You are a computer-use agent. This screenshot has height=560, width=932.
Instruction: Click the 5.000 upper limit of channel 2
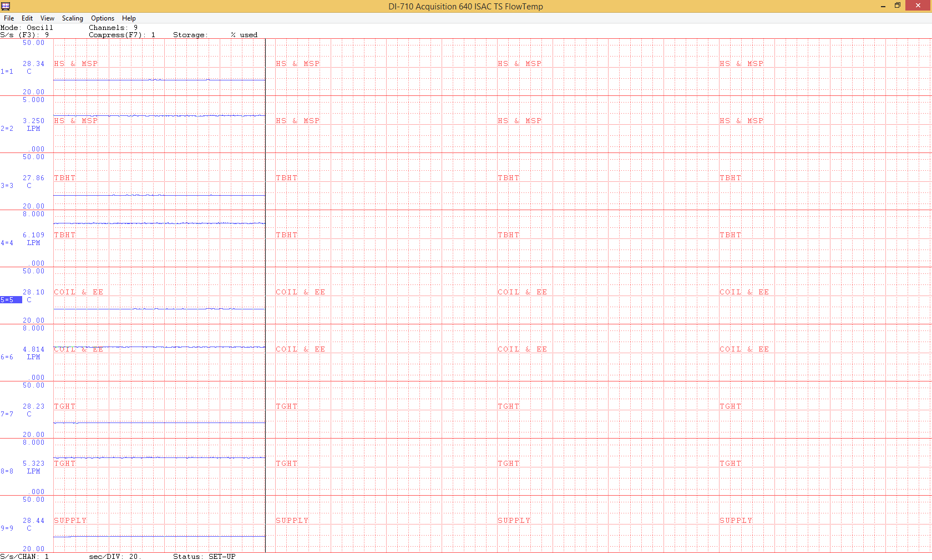pyautogui.click(x=33, y=100)
